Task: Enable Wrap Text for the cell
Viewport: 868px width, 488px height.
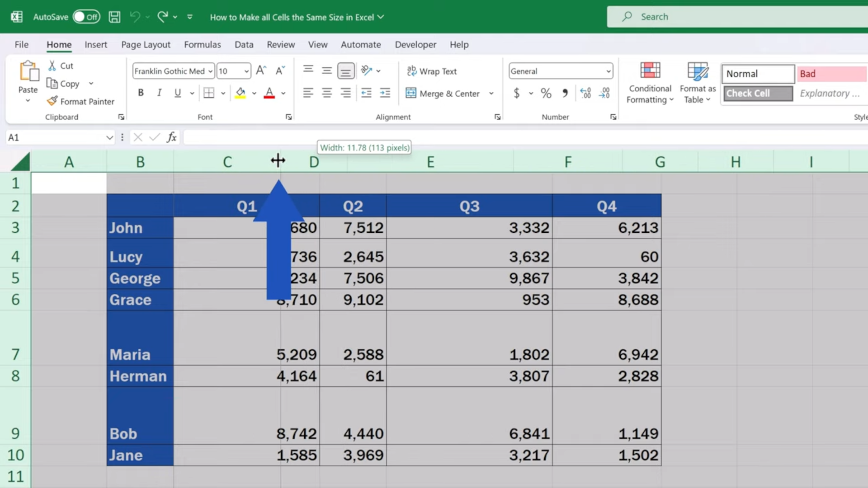Action: pos(432,71)
